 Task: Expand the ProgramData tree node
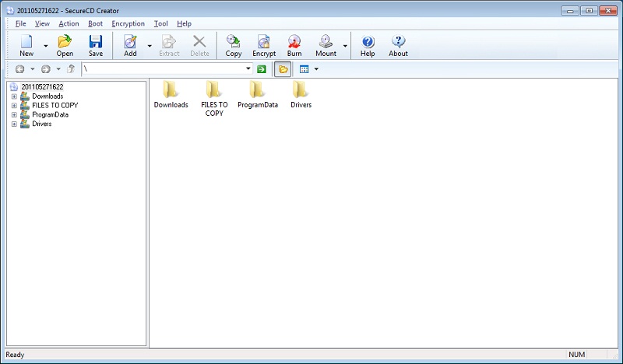(x=14, y=114)
